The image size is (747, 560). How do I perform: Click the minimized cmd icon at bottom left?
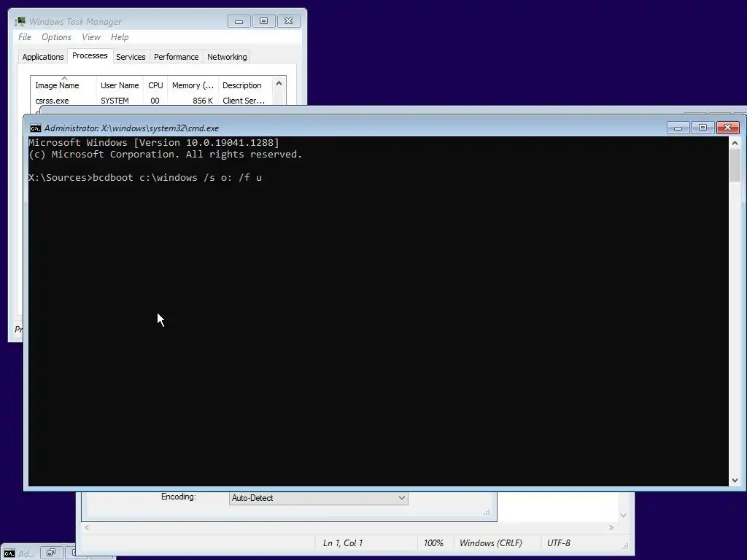[x=9, y=553]
